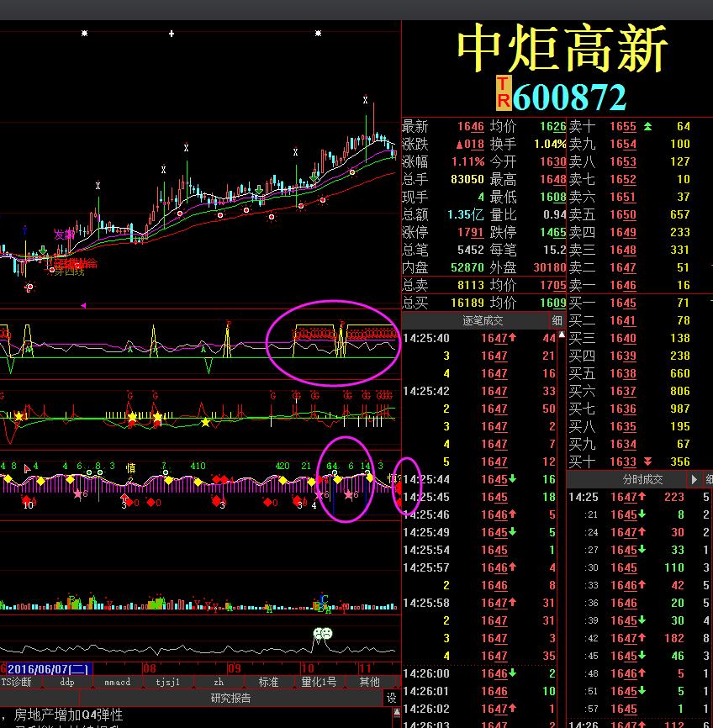Click the 2016/06/07(二) date label
Image resolution: width=713 pixels, height=728 pixels.
(x=48, y=669)
